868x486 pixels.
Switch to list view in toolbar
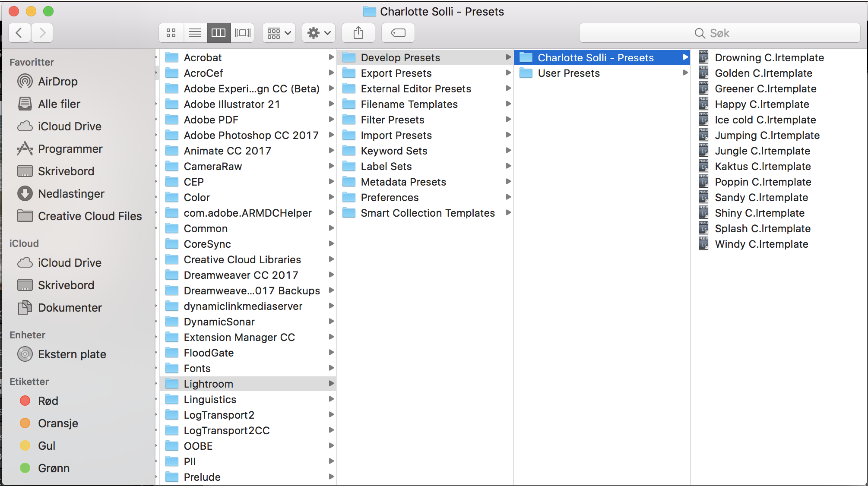click(x=195, y=33)
